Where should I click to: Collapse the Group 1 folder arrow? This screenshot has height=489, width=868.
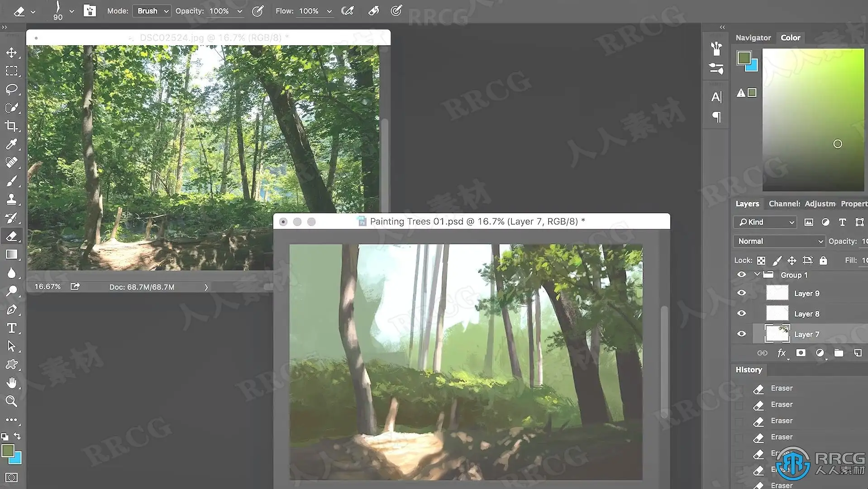coord(757,274)
